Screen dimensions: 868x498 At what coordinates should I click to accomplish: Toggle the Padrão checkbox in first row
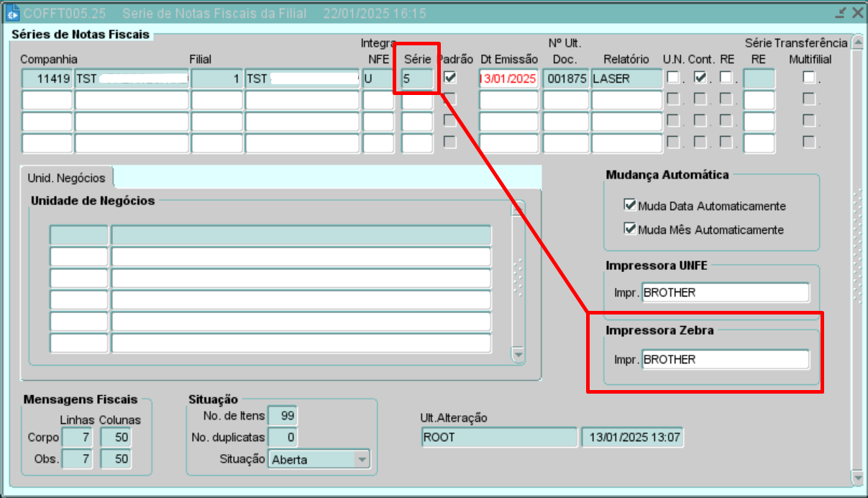(x=450, y=78)
